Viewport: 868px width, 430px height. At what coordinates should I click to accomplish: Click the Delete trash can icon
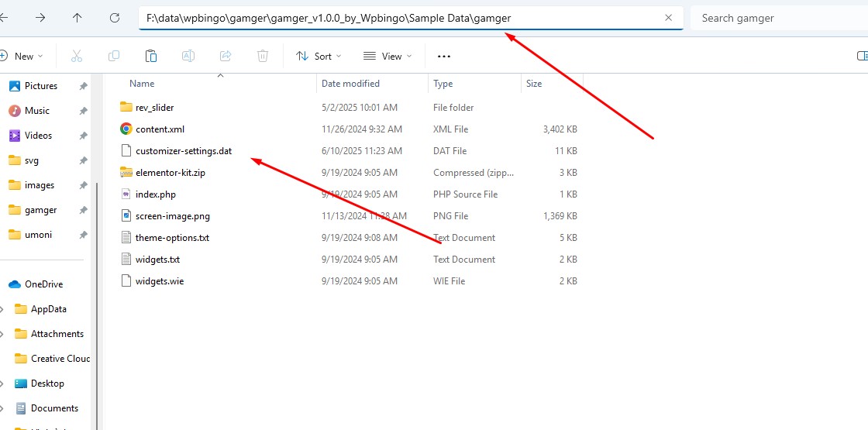click(263, 56)
